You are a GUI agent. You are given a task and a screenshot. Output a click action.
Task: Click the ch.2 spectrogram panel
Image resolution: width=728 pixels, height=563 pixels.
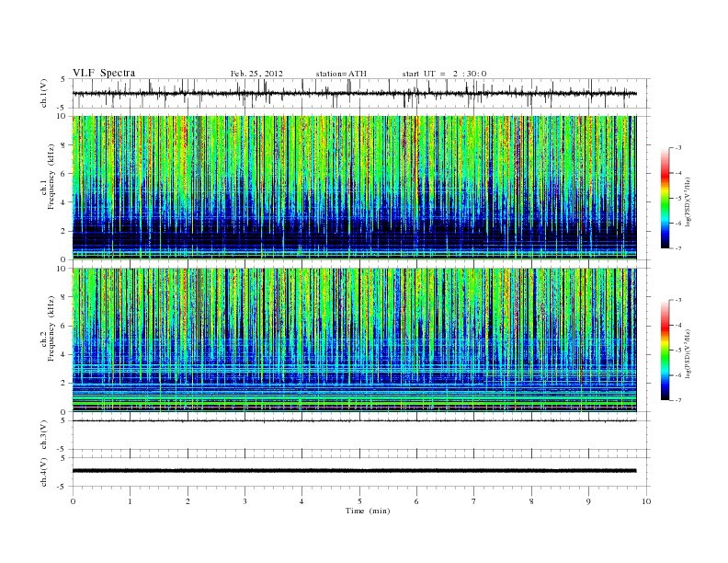[354, 340]
